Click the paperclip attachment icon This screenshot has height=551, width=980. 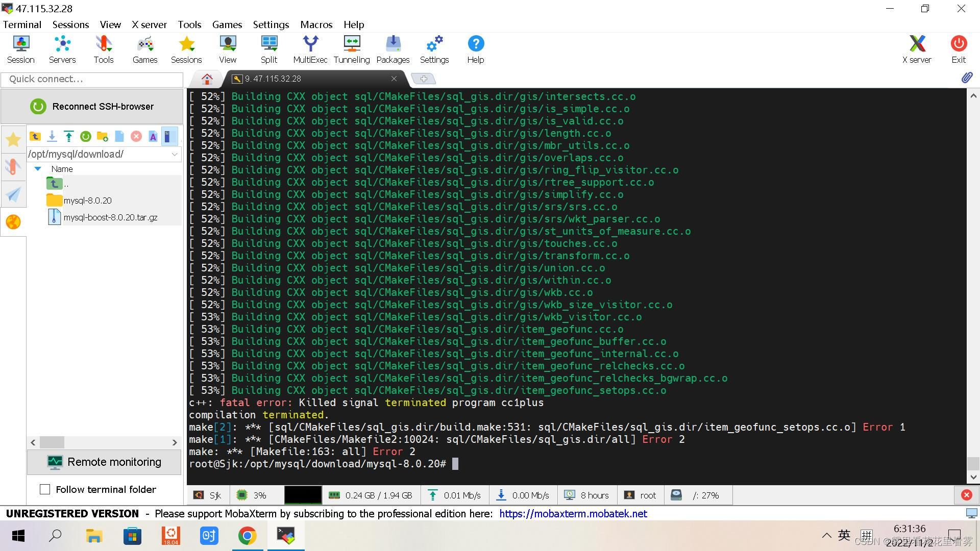[967, 78]
